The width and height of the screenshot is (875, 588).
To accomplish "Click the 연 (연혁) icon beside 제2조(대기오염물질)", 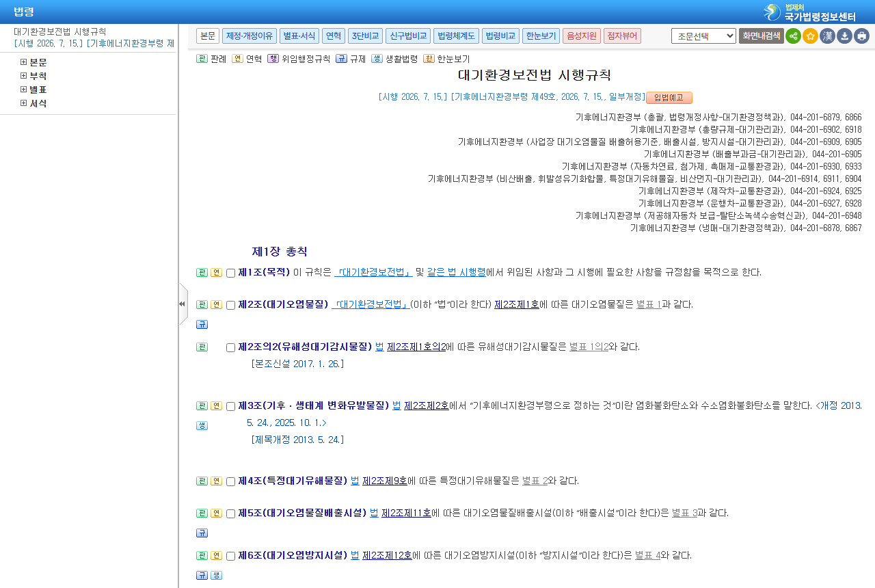I will pos(216,304).
